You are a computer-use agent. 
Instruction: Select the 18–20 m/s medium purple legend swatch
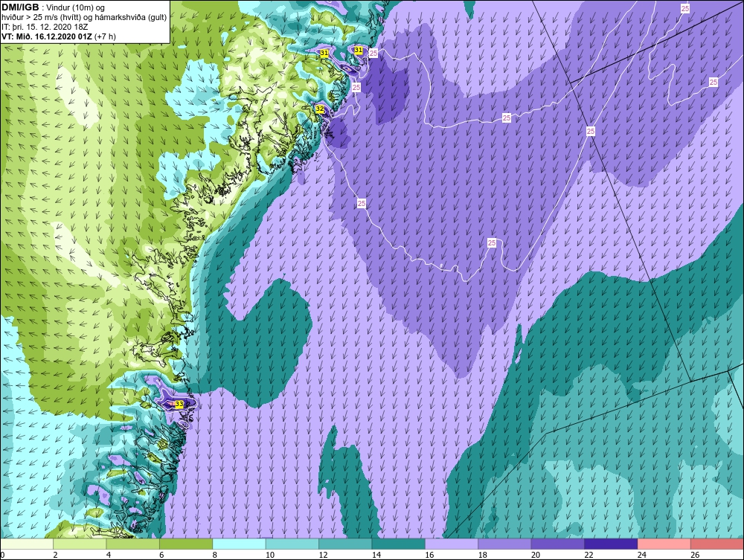click(505, 544)
